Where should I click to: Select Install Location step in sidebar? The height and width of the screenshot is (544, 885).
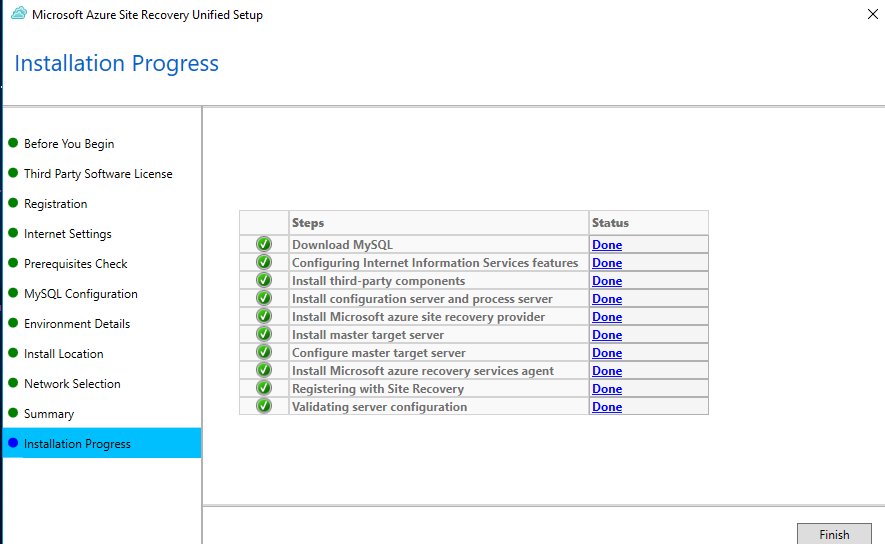[64, 354]
